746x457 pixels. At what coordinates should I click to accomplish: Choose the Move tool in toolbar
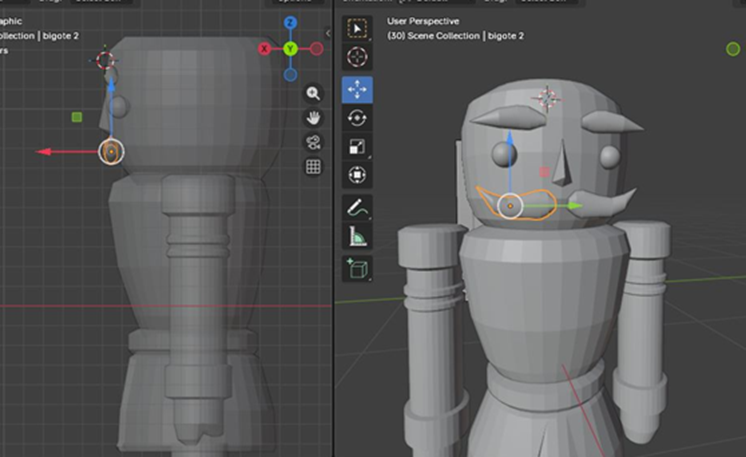point(357,90)
